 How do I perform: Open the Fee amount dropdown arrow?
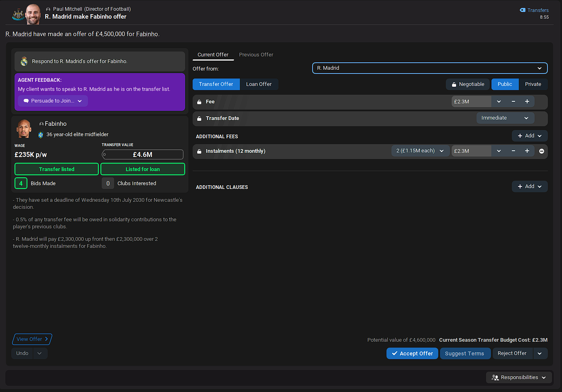[498, 102]
